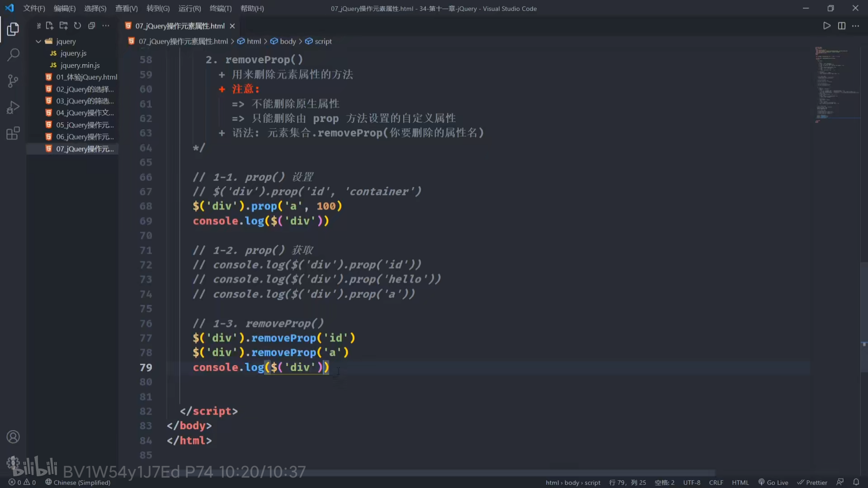Open the Extensions view icon
868x488 pixels.
point(13,133)
